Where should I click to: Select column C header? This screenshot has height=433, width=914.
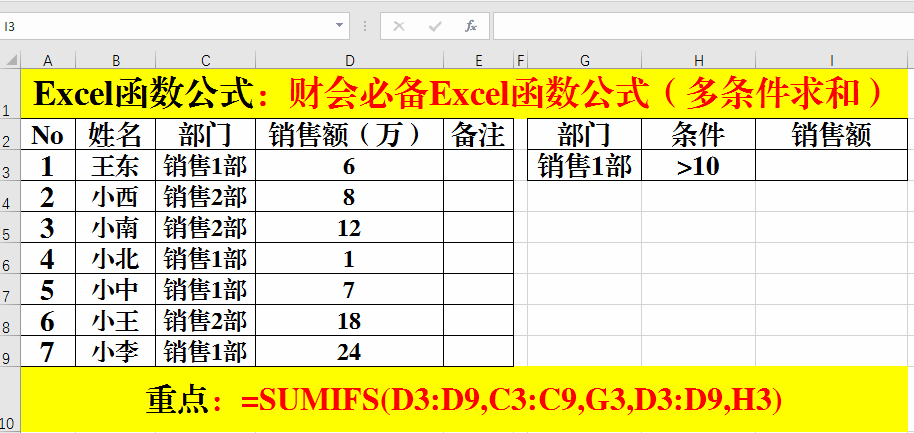(x=205, y=60)
